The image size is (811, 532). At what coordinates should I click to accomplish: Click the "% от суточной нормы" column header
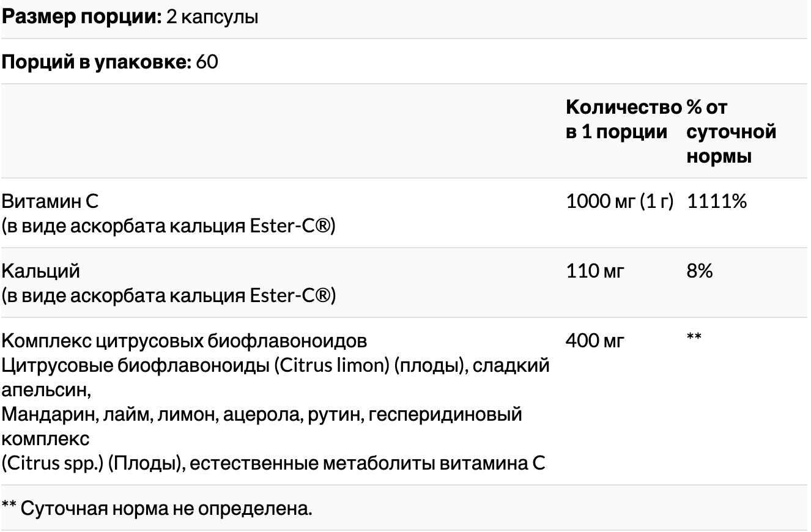click(x=730, y=132)
